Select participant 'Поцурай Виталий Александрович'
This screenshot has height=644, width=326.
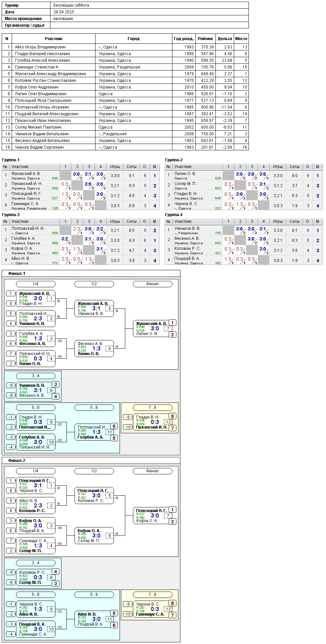pyautogui.click(x=46, y=114)
